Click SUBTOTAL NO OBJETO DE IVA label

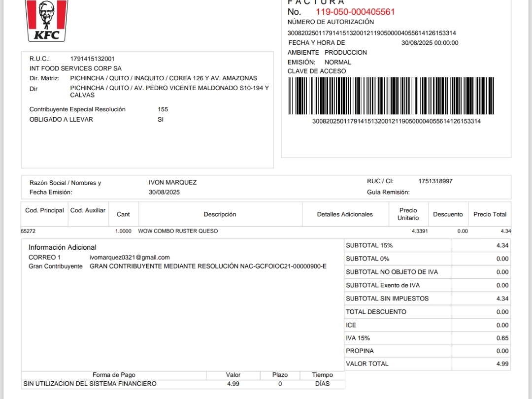(392, 272)
